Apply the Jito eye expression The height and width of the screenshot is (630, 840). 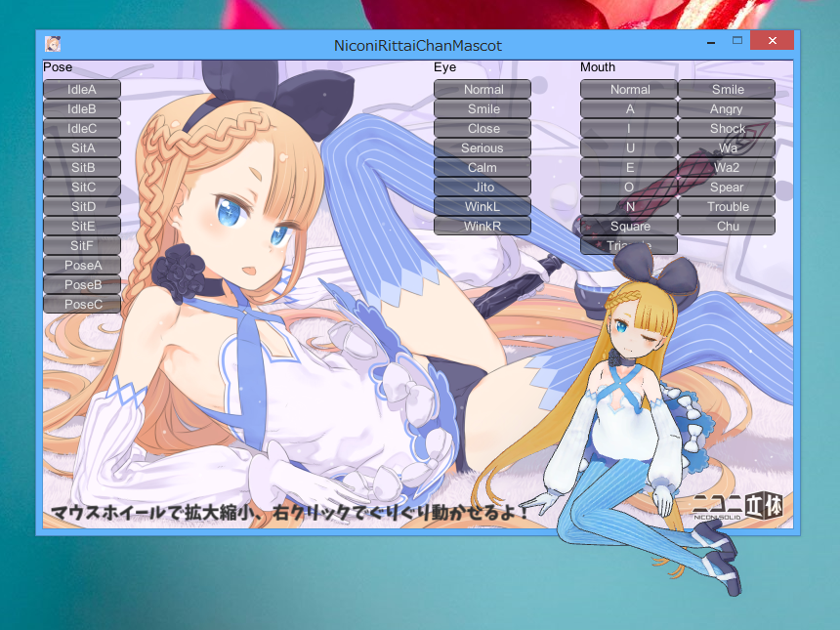(482, 187)
